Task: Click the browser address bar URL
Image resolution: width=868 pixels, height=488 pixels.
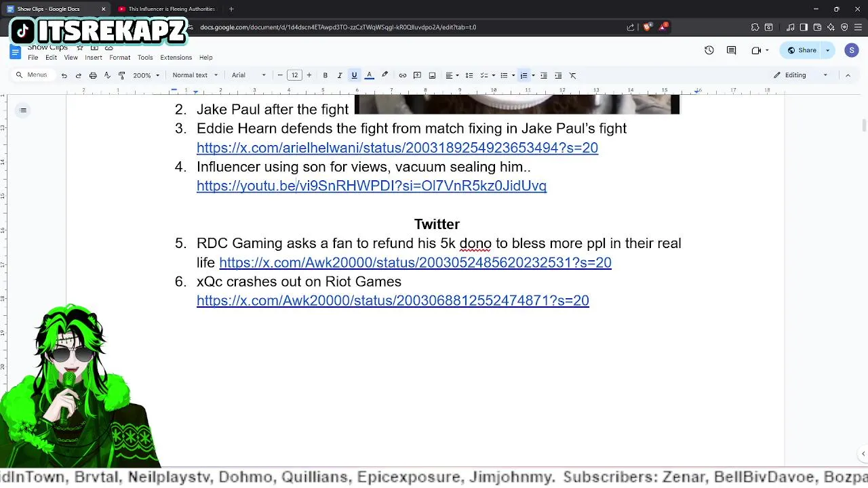Action: pos(338,27)
